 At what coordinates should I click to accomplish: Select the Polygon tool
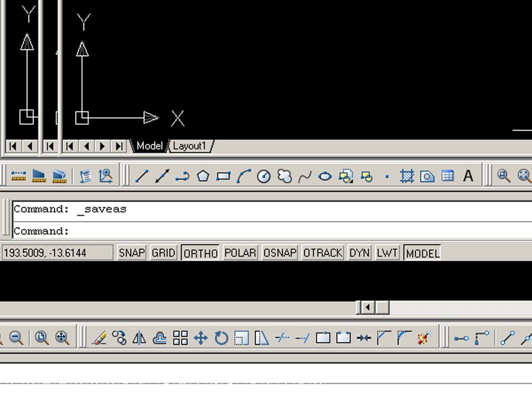203,176
